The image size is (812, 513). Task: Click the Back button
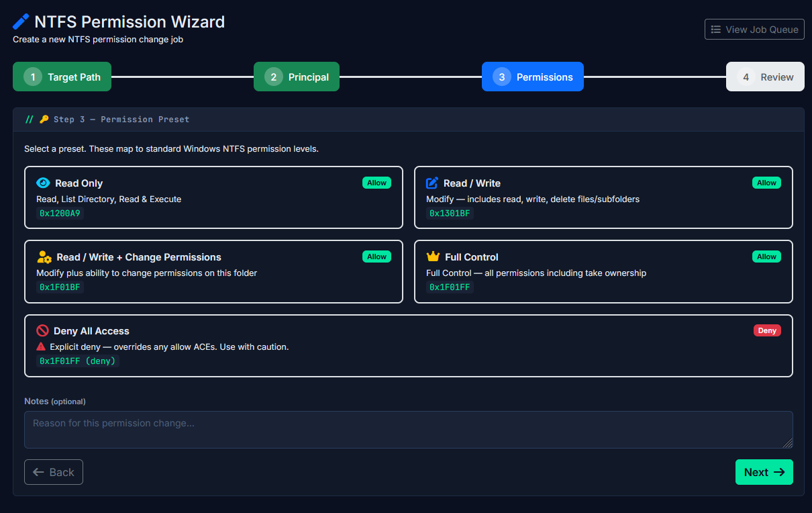54,472
